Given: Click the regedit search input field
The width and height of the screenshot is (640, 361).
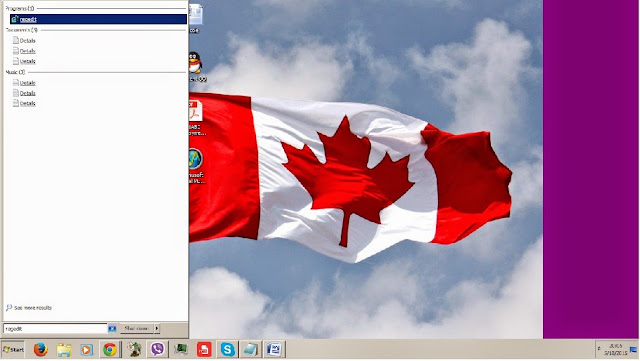Looking at the screenshot, I should pyautogui.click(x=55, y=328).
